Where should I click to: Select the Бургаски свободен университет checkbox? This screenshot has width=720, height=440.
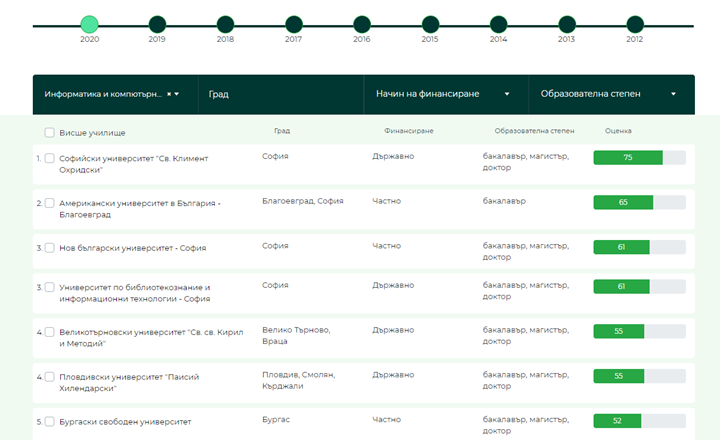50,422
